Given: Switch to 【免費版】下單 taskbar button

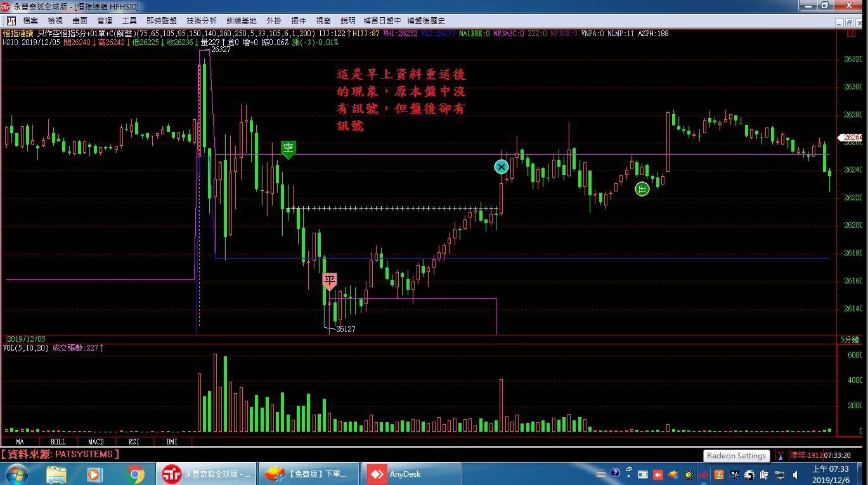Looking at the screenshot, I should pos(309,474).
